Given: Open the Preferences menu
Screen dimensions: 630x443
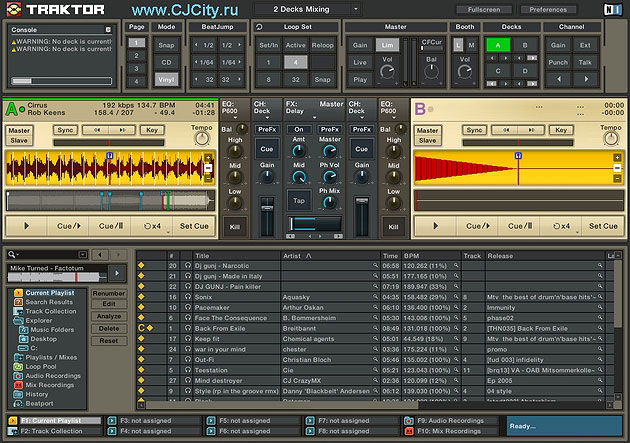Looking at the screenshot, I should 548,9.
